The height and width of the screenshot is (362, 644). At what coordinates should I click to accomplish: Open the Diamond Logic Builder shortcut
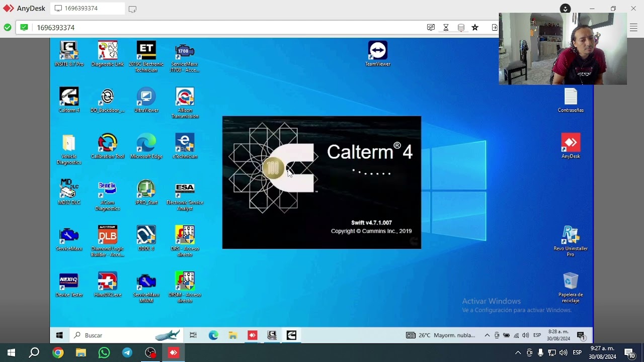pos(108,241)
